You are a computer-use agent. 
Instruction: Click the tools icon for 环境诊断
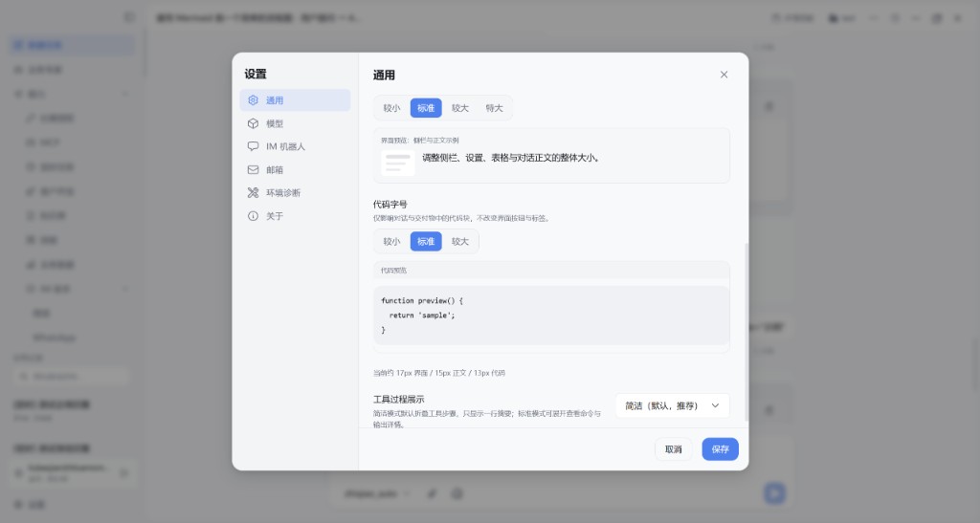(x=253, y=193)
